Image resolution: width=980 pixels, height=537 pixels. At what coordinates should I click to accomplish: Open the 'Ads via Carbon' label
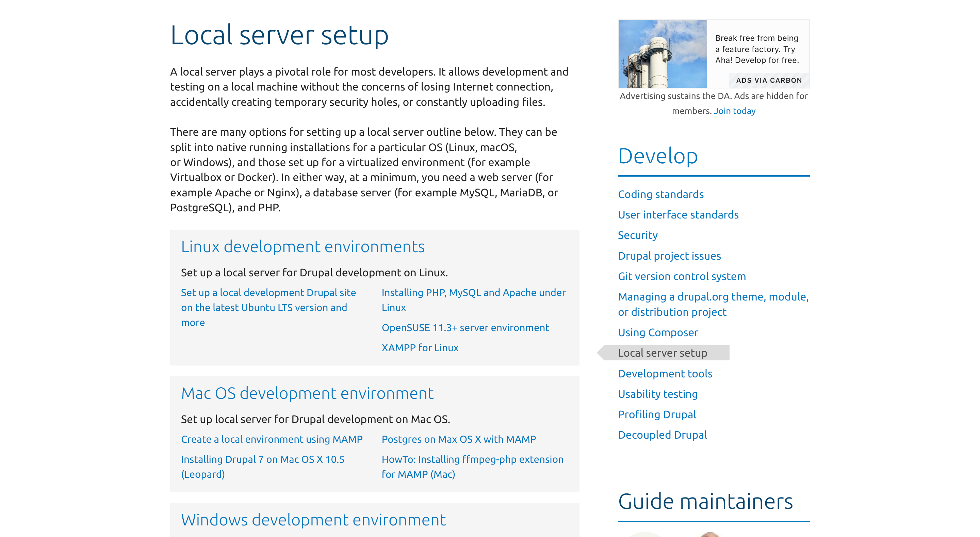[769, 80]
